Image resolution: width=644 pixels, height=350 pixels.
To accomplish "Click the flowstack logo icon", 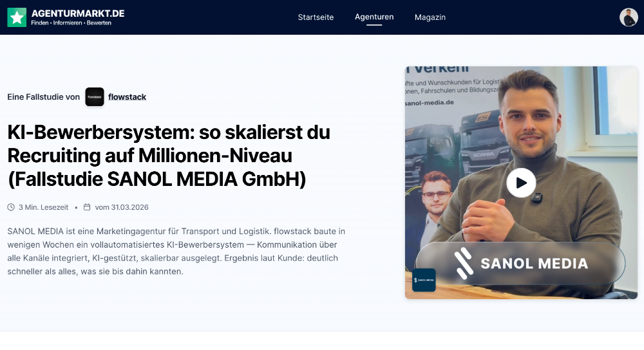I will click(x=95, y=97).
